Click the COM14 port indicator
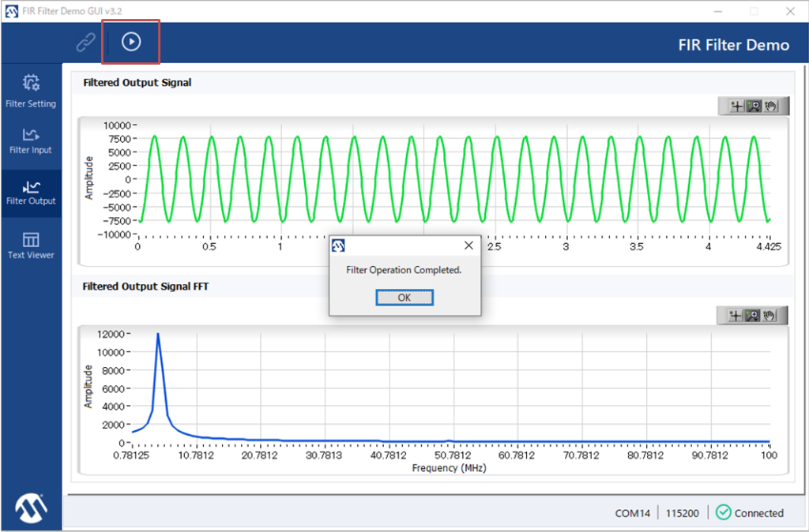Screen dimensions: 809x532 [x=632, y=513]
